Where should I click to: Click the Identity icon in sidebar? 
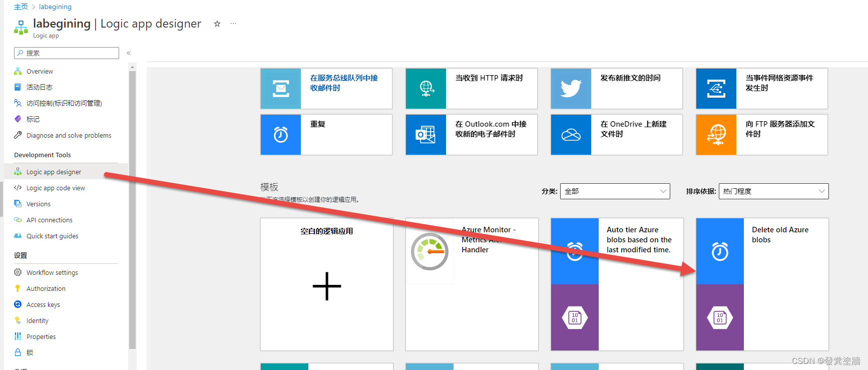pyautogui.click(x=18, y=320)
